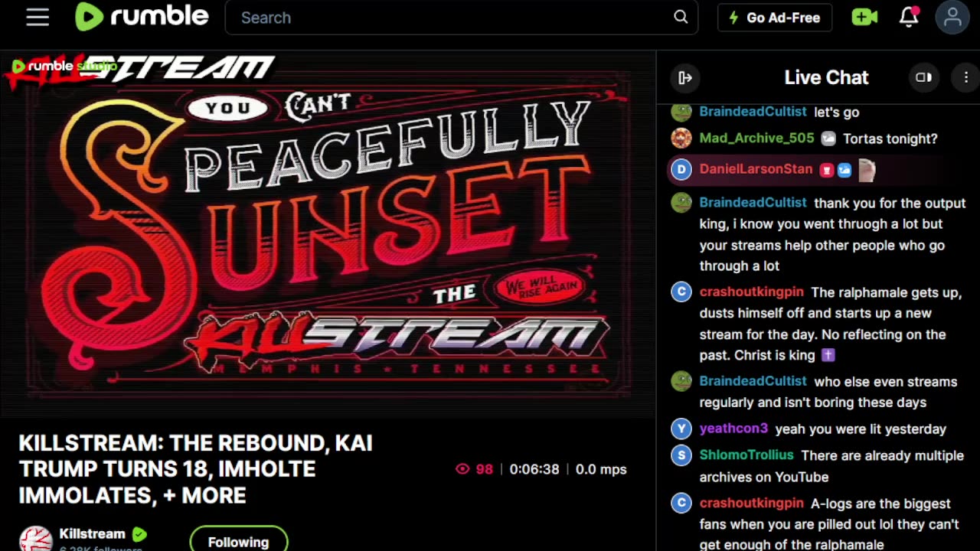Go to Rumble home via logo
This screenshot has width=980, height=551.
(x=142, y=17)
